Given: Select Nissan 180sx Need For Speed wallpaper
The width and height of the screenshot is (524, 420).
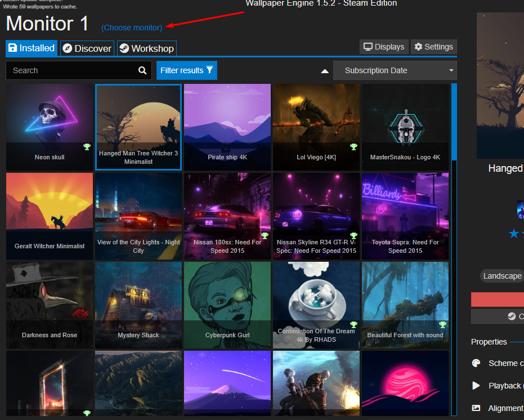Looking at the screenshot, I should 227,216.
